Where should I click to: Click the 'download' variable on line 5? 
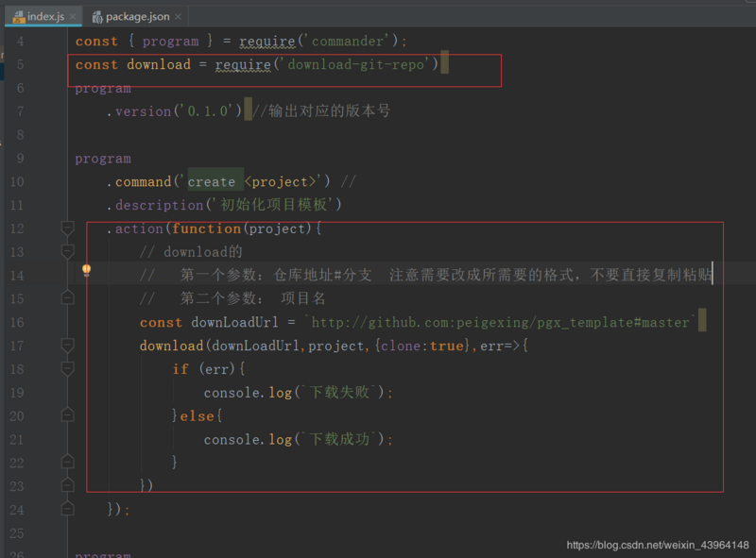point(159,64)
